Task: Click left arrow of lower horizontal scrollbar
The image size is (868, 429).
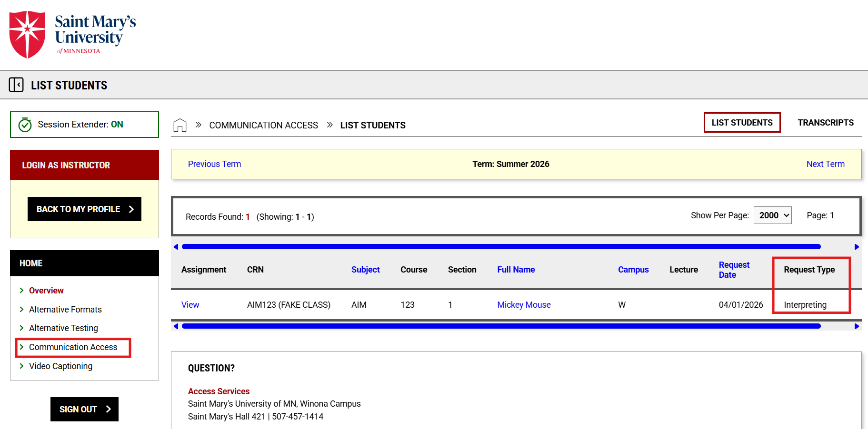Action: click(x=176, y=326)
